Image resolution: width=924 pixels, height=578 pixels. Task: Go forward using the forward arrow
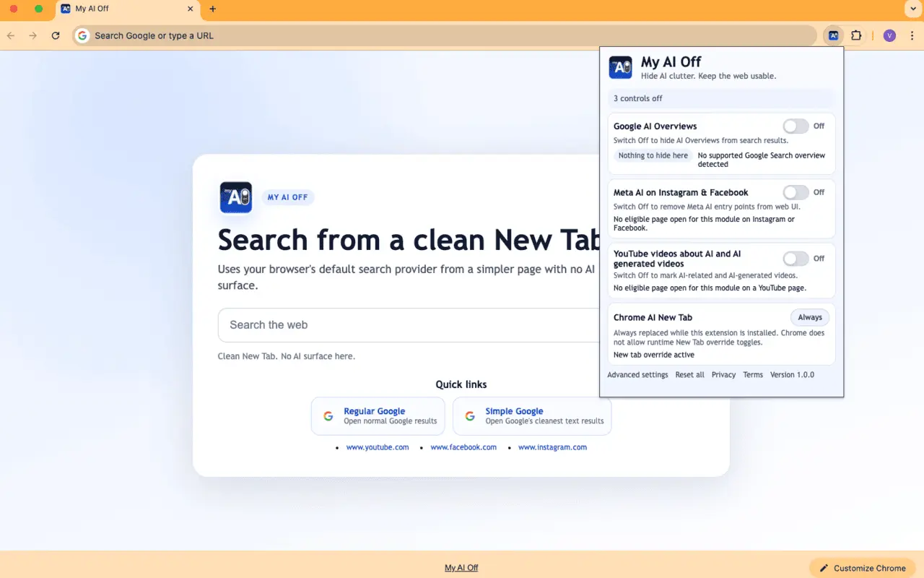click(32, 35)
